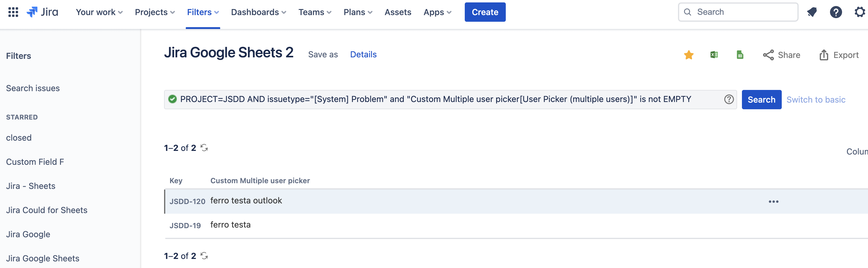Open settings gear icon
868x268 pixels.
coord(860,12)
